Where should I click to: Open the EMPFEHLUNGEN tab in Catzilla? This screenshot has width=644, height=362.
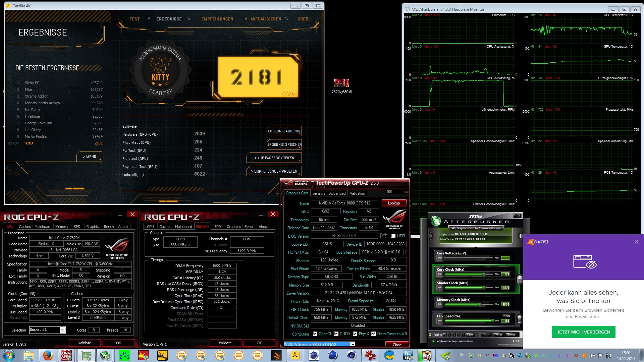click(217, 19)
